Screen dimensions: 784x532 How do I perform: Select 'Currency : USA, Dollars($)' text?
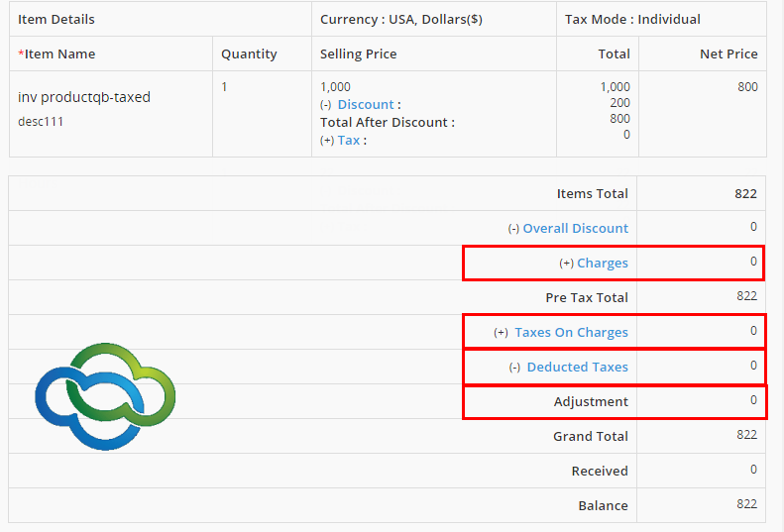click(x=401, y=20)
